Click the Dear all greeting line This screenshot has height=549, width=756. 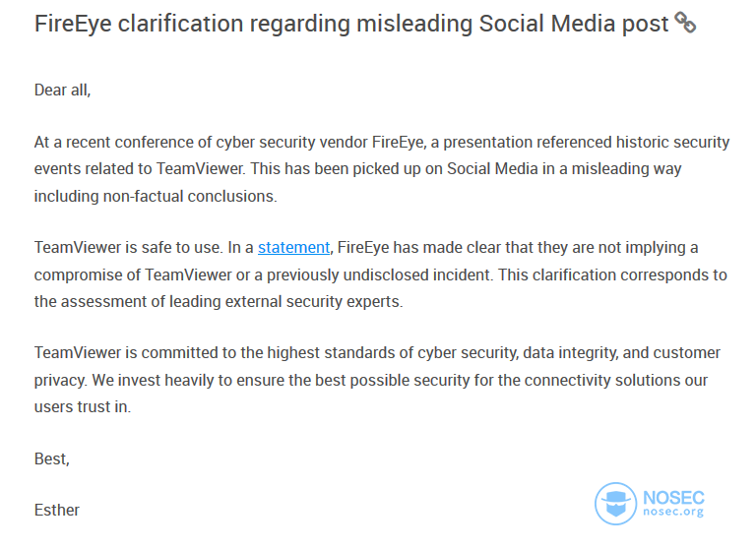point(63,91)
